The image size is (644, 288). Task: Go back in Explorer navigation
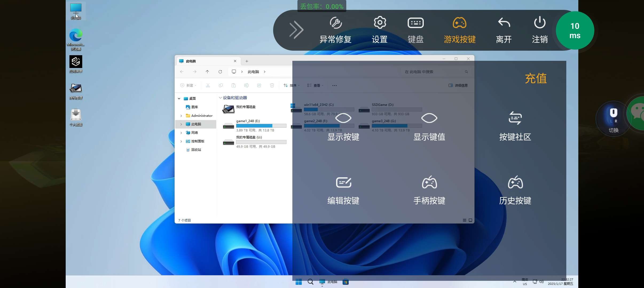[x=182, y=72]
